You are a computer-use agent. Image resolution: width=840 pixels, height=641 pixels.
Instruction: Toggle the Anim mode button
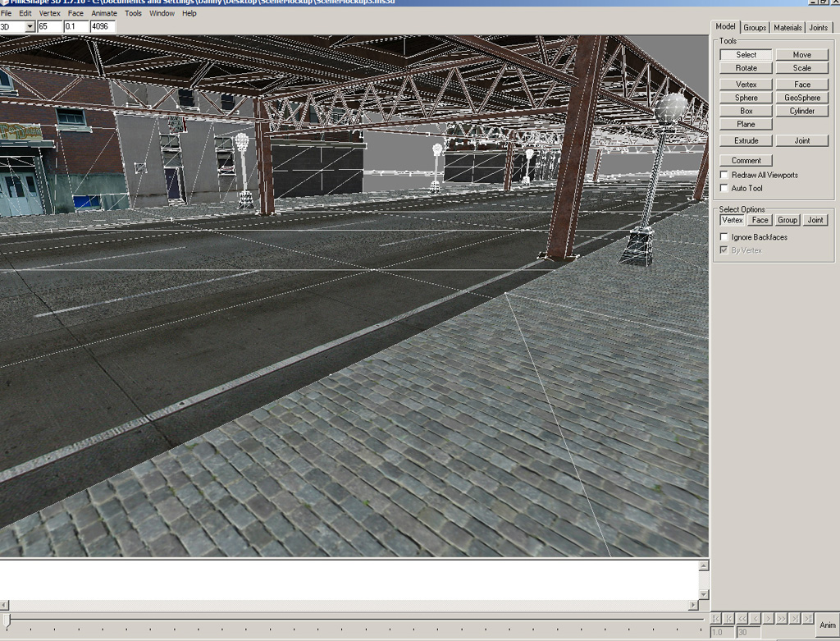click(x=827, y=625)
